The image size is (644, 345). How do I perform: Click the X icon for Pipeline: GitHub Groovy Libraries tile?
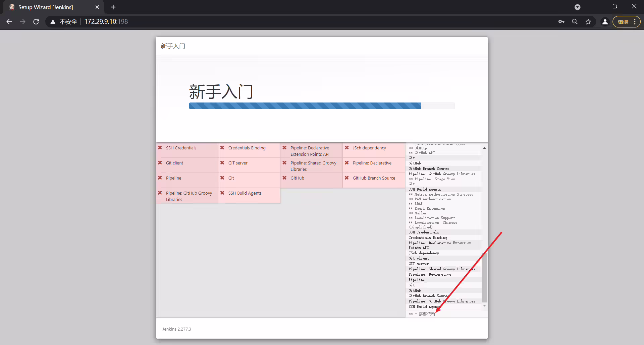coord(160,193)
